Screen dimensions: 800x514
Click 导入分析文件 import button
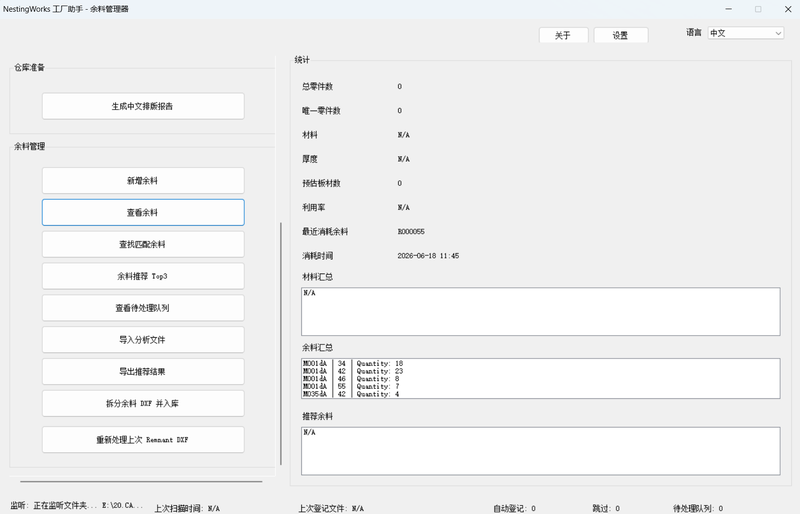click(143, 340)
